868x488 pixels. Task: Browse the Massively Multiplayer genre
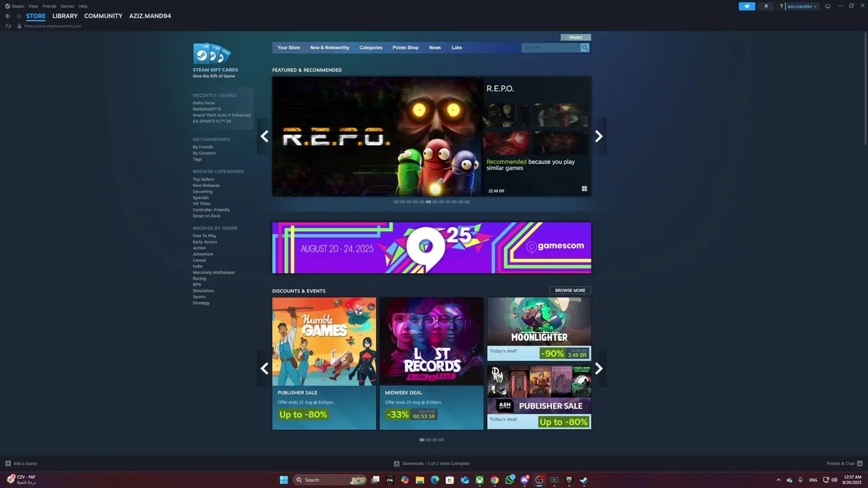pyautogui.click(x=214, y=272)
